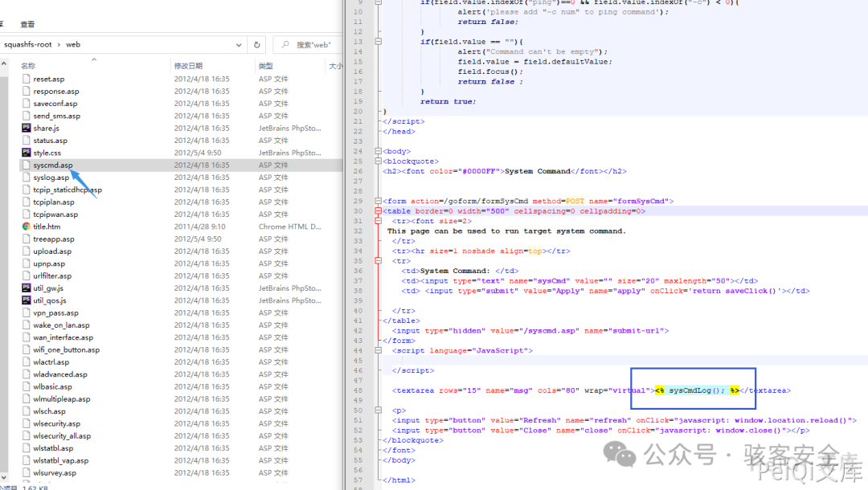Click the response.asp file icon
The height and width of the screenshot is (490, 868).
(26, 92)
